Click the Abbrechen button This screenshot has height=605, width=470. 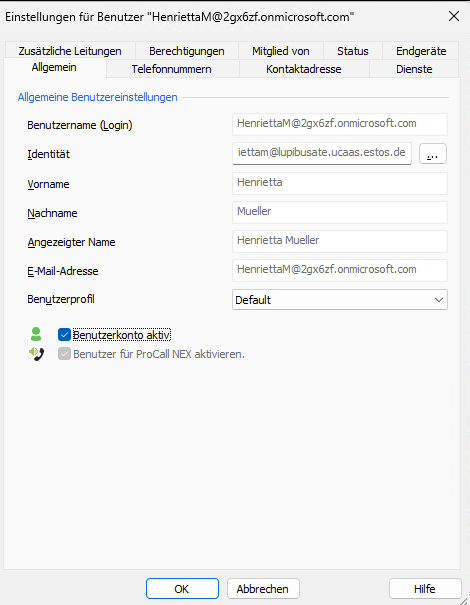pyautogui.click(x=263, y=588)
